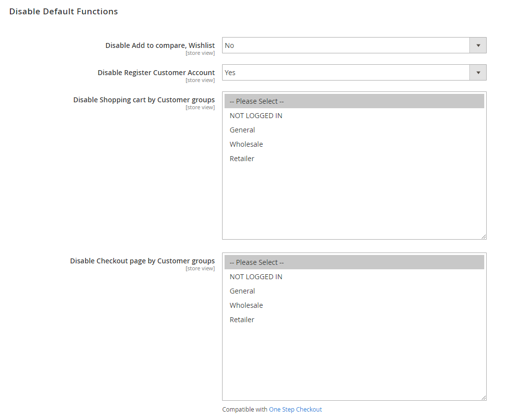Click the arrow on Register Customer Account dropdown

[x=478, y=73]
